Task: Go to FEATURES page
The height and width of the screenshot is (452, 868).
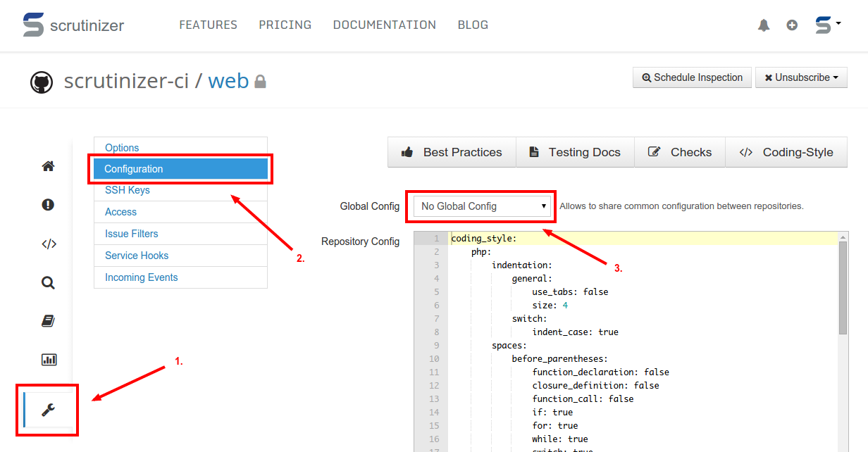Action: pyautogui.click(x=208, y=25)
